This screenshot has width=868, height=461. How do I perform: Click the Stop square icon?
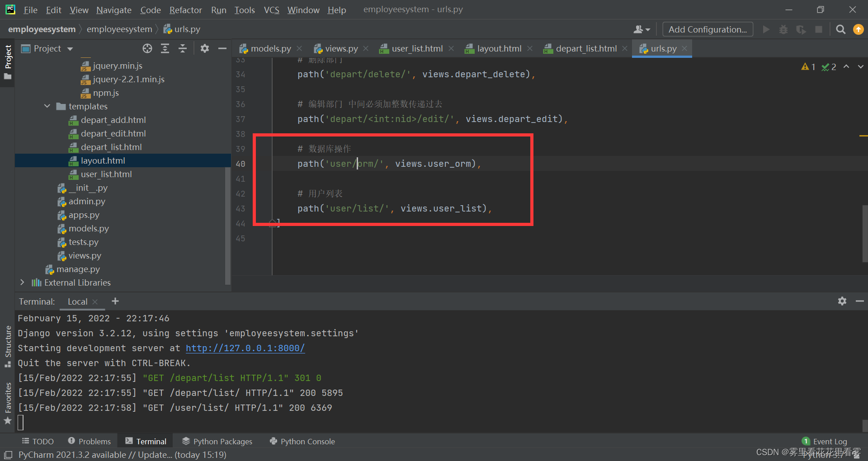point(818,29)
